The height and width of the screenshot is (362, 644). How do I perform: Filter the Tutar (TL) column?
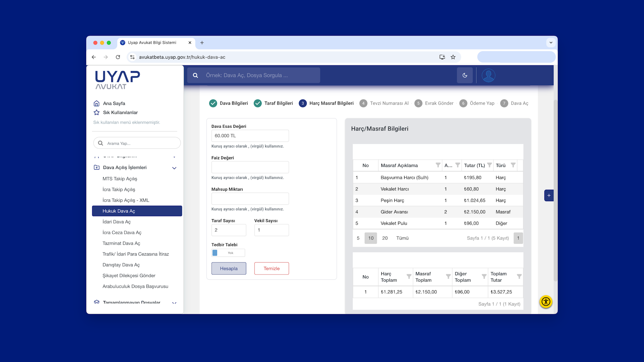click(x=489, y=165)
